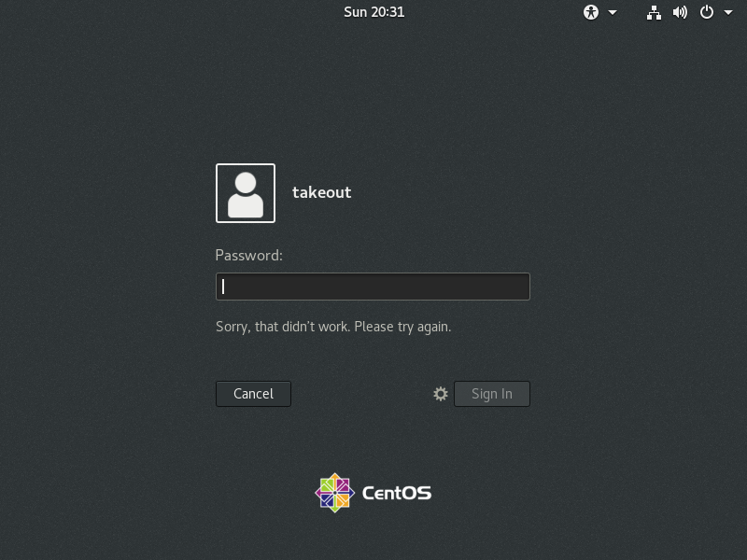The width and height of the screenshot is (747, 560).
Task: Click the volume speaker icon
Action: [680, 12]
